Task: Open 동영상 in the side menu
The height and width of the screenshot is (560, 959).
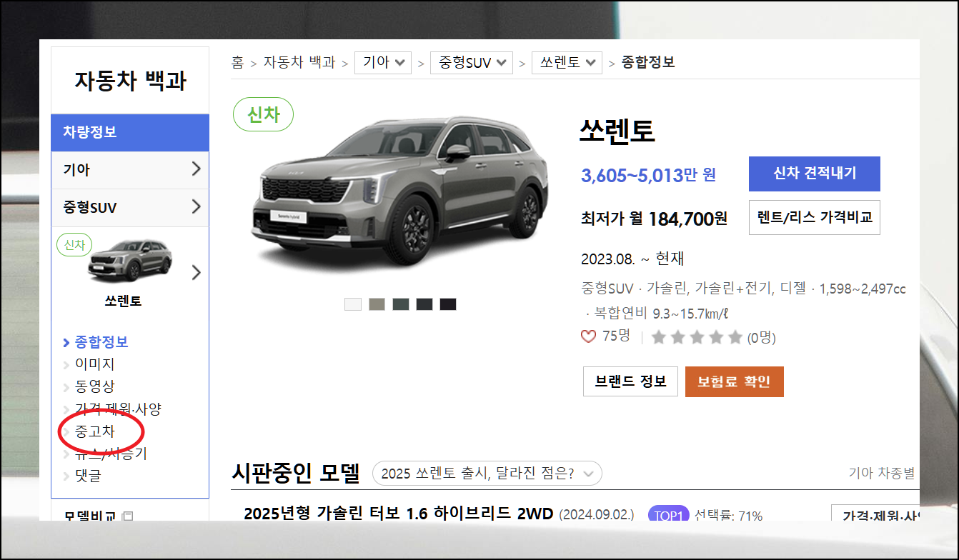Action: click(x=94, y=386)
